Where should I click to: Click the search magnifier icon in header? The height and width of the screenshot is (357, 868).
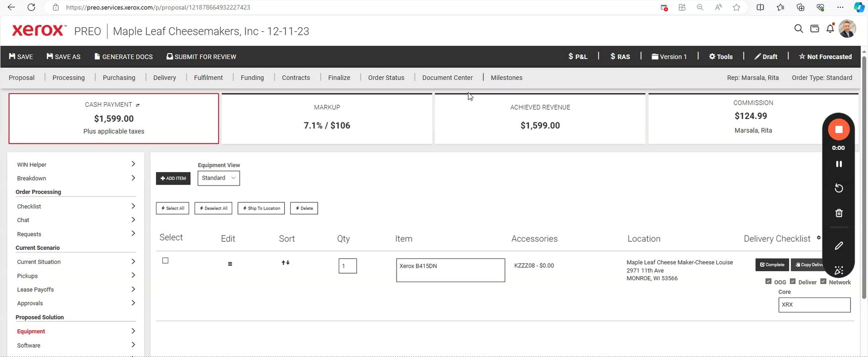pyautogui.click(x=798, y=29)
